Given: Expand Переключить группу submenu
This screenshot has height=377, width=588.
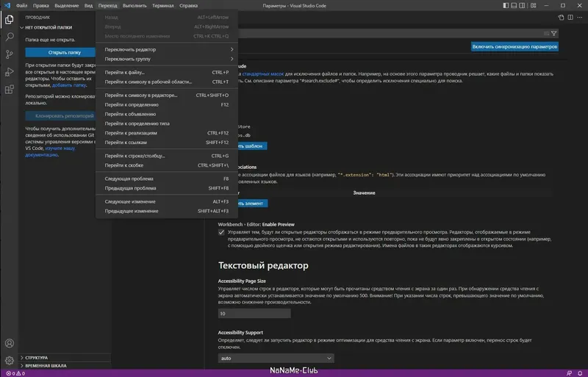Looking at the screenshot, I should click(167, 59).
